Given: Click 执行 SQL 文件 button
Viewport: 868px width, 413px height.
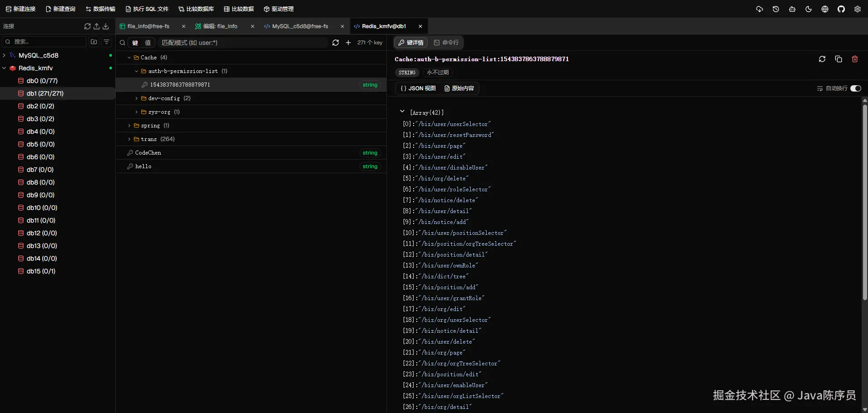Looking at the screenshot, I should (x=147, y=9).
